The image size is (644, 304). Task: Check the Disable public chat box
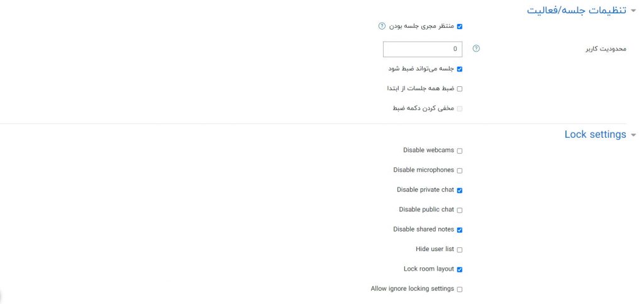tap(460, 210)
